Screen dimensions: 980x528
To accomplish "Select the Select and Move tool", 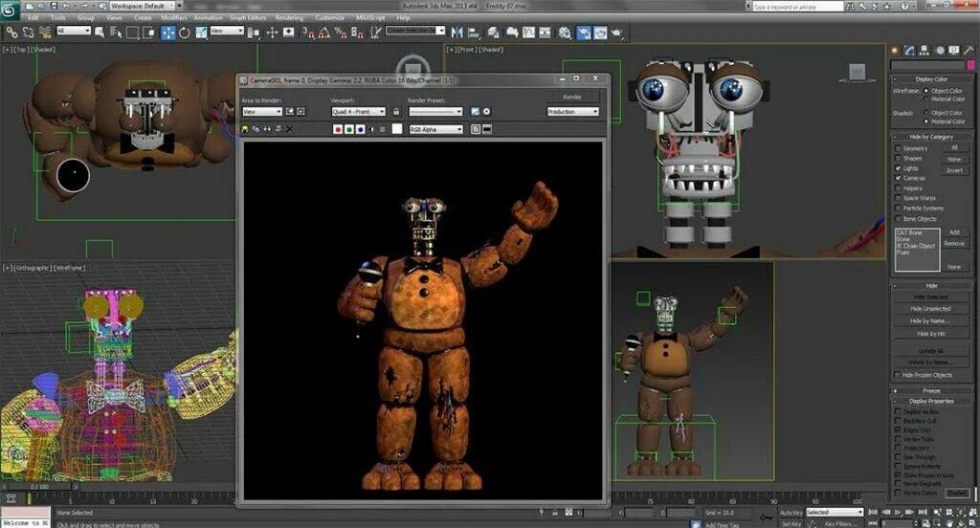I will 168,33.
